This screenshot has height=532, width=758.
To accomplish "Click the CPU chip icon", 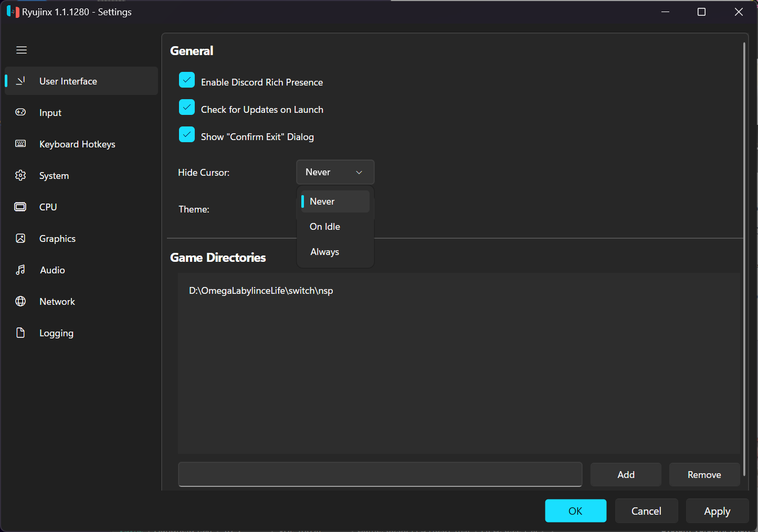I will coord(20,207).
